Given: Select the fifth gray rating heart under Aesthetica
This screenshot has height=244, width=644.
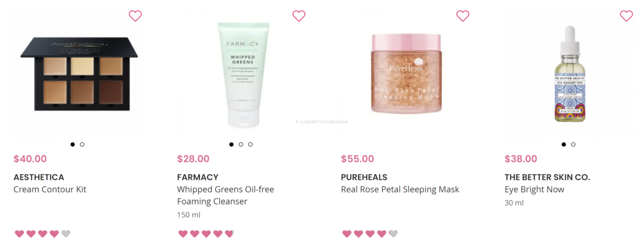Looking at the screenshot, I should (x=65, y=234).
